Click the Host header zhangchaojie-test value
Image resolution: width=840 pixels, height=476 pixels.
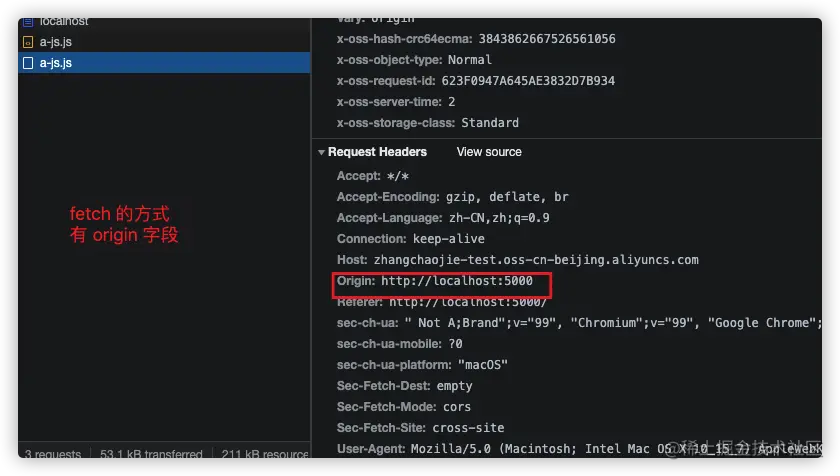pos(536,260)
